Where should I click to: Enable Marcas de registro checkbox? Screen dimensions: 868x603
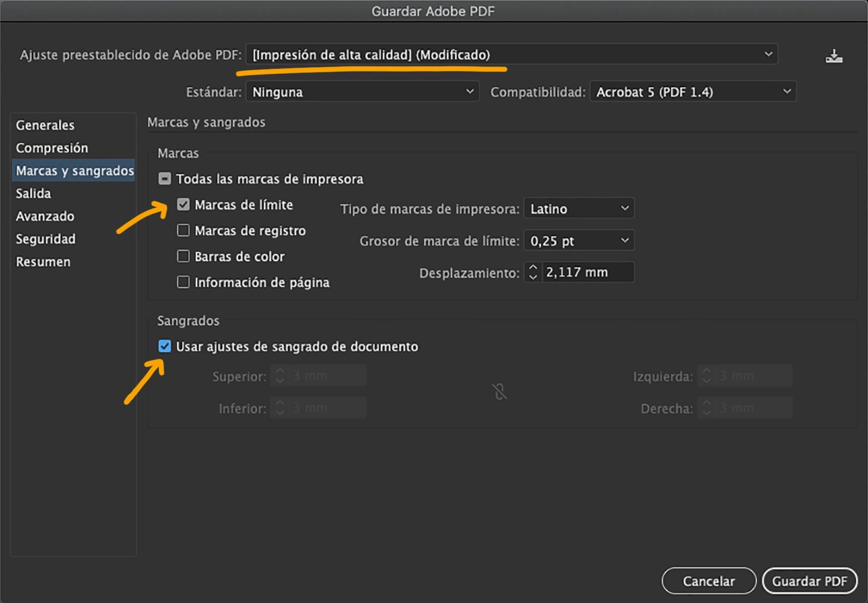[184, 230]
